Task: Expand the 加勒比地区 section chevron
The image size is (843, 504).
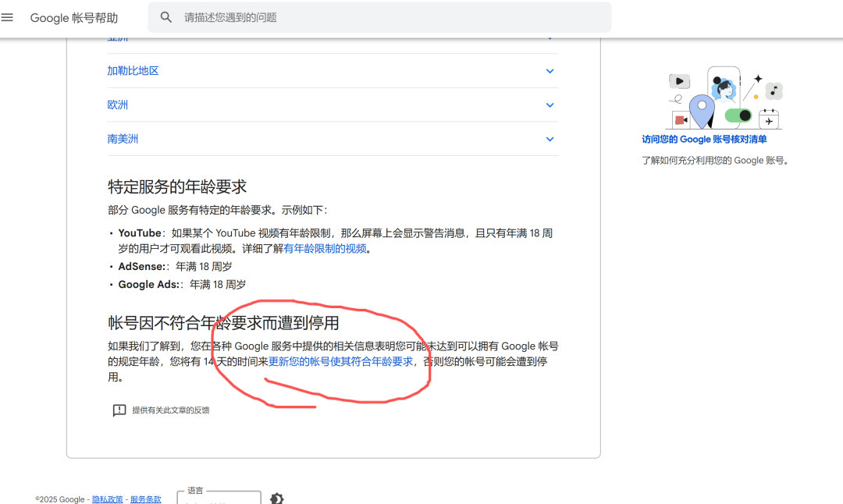Action: (x=550, y=70)
